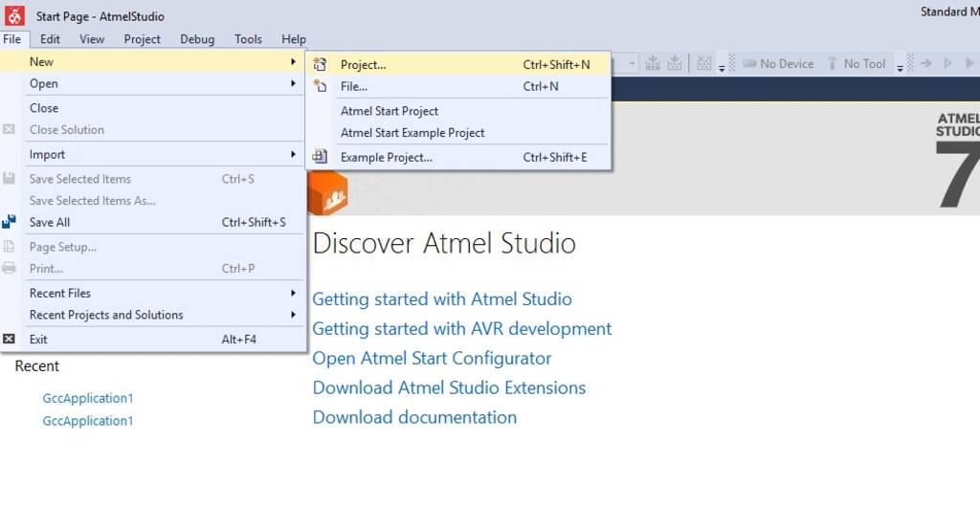
Task: Click the new project icon beside Project...
Action: [320, 64]
